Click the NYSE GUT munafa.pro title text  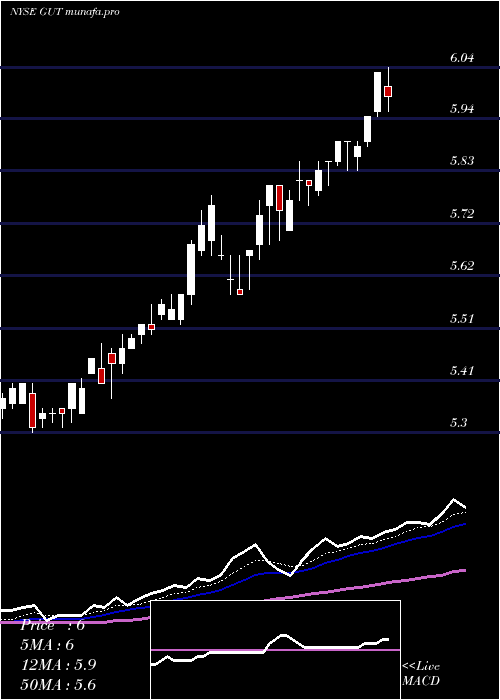(64, 12)
